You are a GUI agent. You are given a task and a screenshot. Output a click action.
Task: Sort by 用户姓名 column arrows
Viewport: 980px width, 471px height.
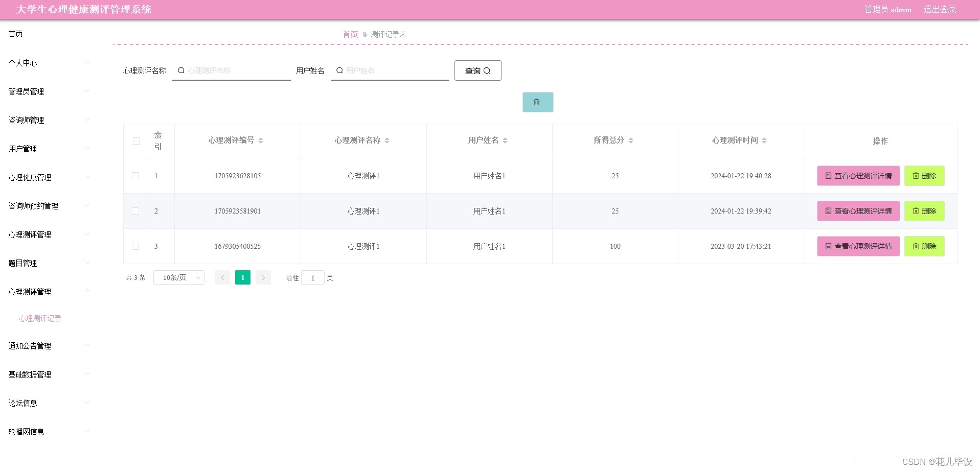pos(505,140)
